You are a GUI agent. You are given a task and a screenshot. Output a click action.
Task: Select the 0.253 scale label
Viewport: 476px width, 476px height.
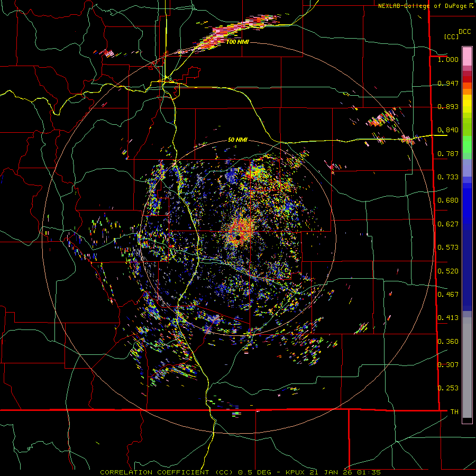(448, 388)
